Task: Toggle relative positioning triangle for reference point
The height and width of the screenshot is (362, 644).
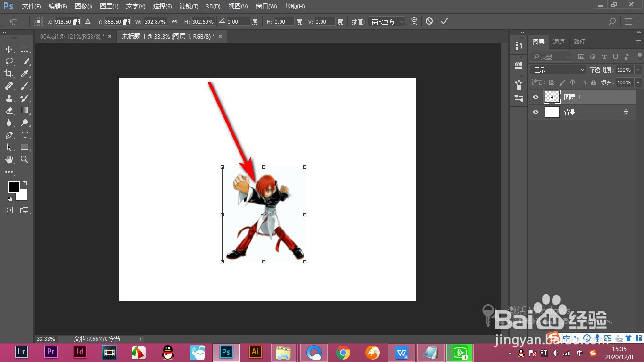Action: coord(87,22)
